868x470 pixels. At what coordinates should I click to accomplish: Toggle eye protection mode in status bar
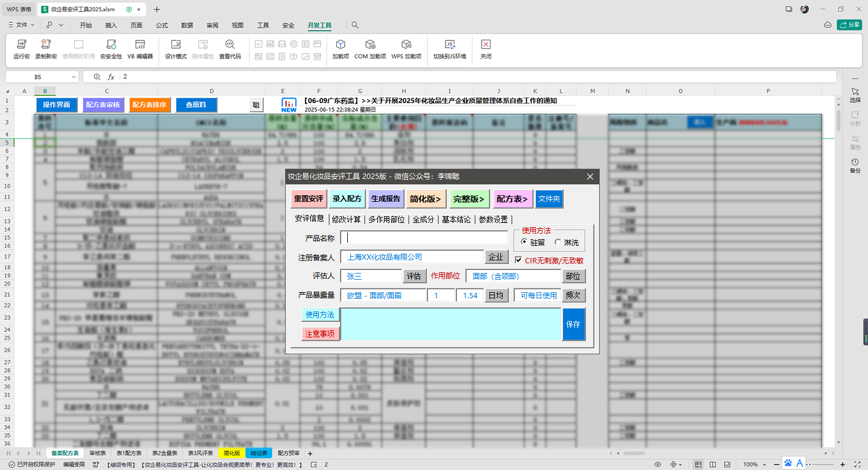pos(658,465)
